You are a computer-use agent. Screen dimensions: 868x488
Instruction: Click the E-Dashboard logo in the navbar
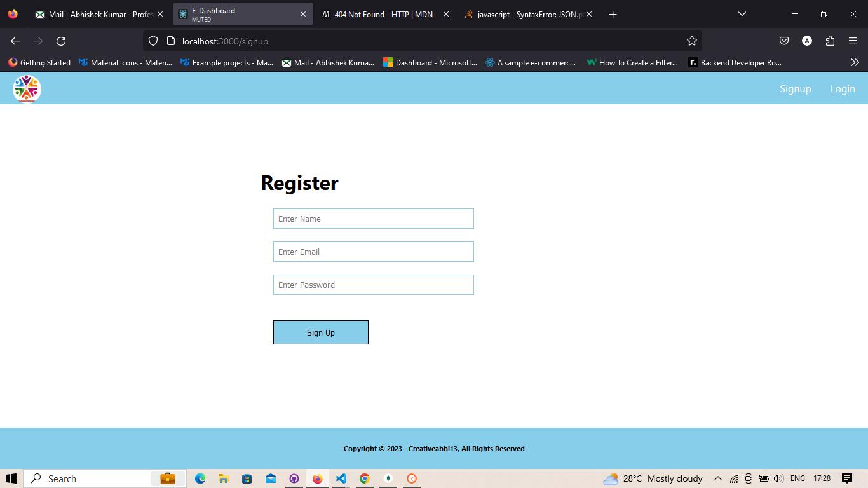[26, 88]
